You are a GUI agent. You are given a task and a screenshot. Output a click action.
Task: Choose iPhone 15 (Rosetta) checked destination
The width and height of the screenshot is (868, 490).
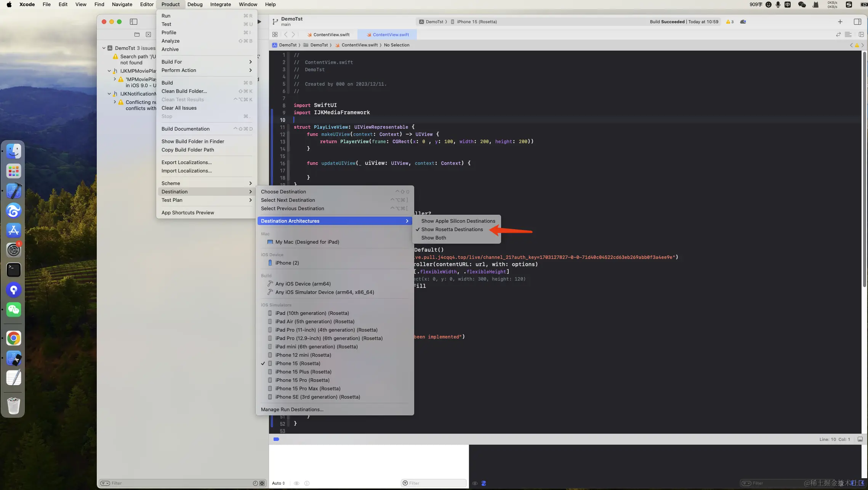coord(335,363)
